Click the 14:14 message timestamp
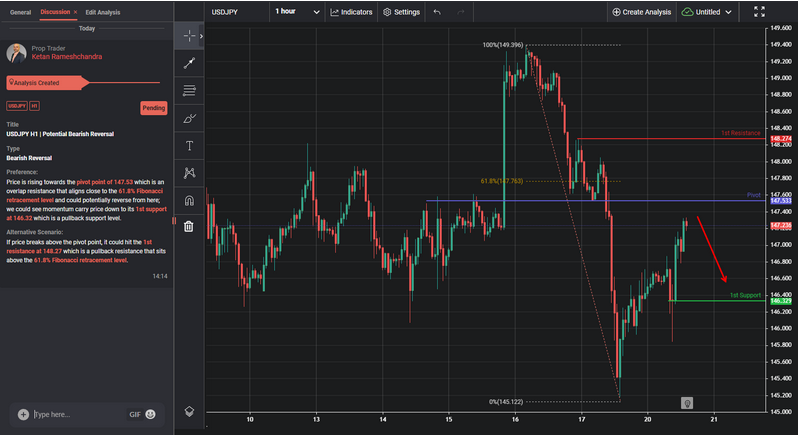This screenshot has width=799, height=437. pos(159,276)
